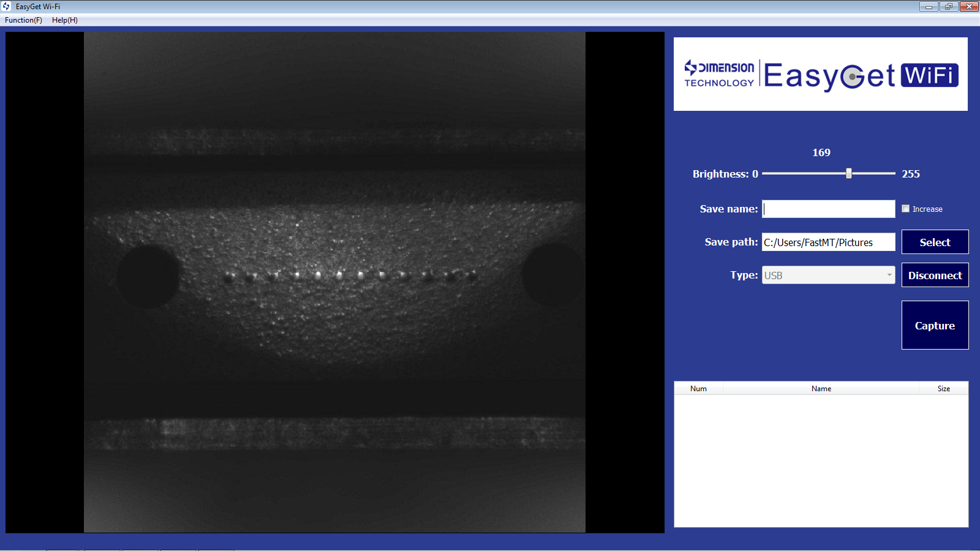Click the Save name: label

(x=729, y=209)
